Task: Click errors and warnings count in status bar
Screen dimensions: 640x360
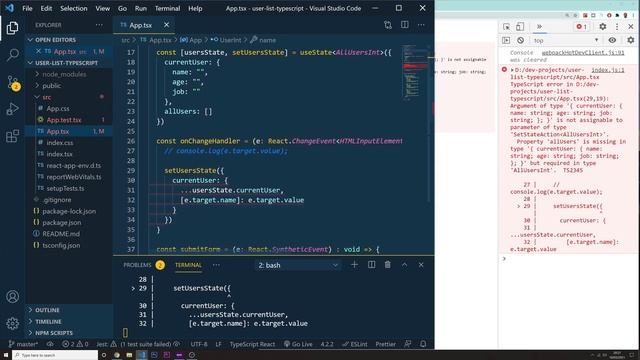Action: click(x=75, y=344)
